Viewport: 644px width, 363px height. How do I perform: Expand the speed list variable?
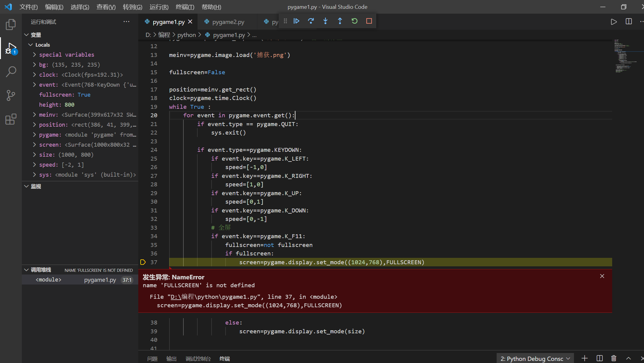click(34, 165)
